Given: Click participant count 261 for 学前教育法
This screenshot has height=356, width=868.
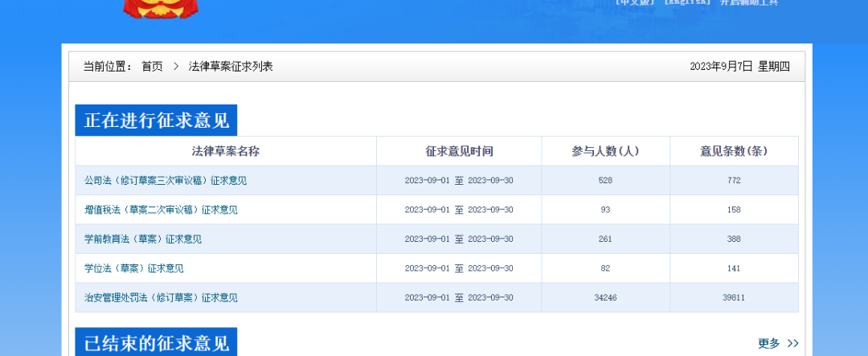Looking at the screenshot, I should point(606,239).
